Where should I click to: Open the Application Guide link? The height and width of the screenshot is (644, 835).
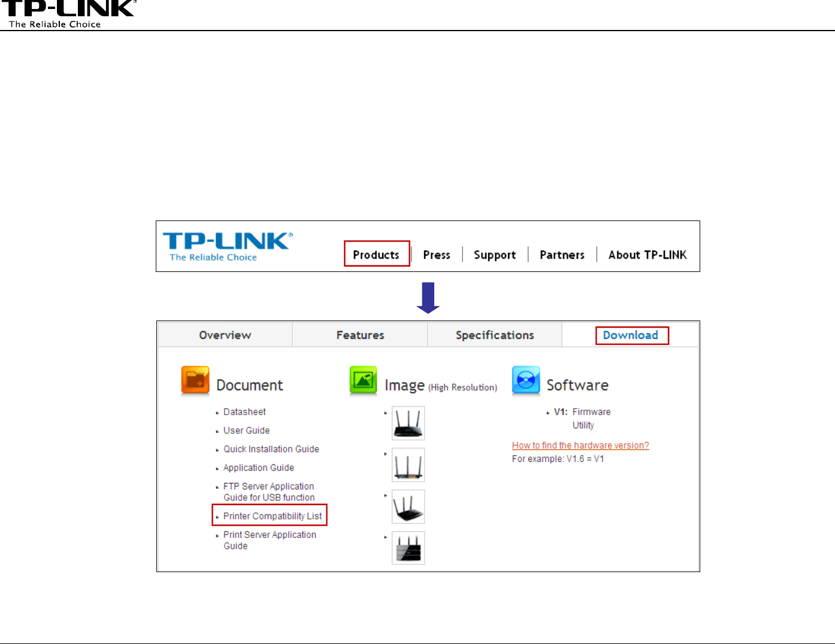pyautogui.click(x=259, y=467)
